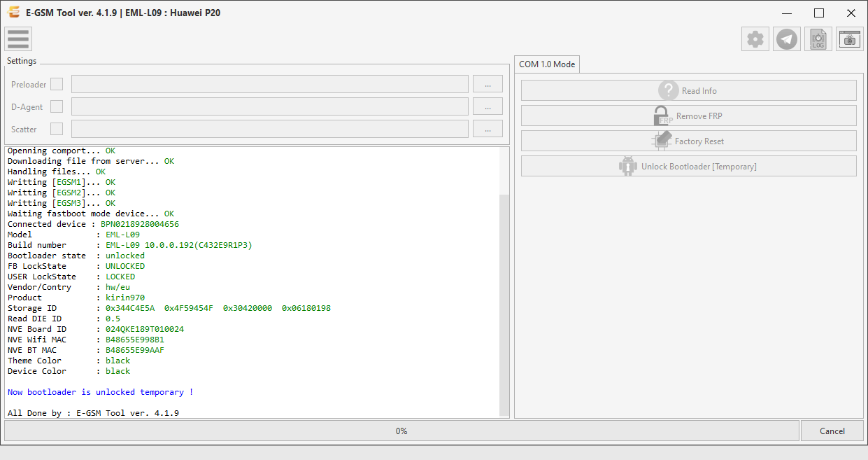Minimize the E-GSM Tool window
Image resolution: width=868 pixels, height=460 pixels.
(787, 13)
